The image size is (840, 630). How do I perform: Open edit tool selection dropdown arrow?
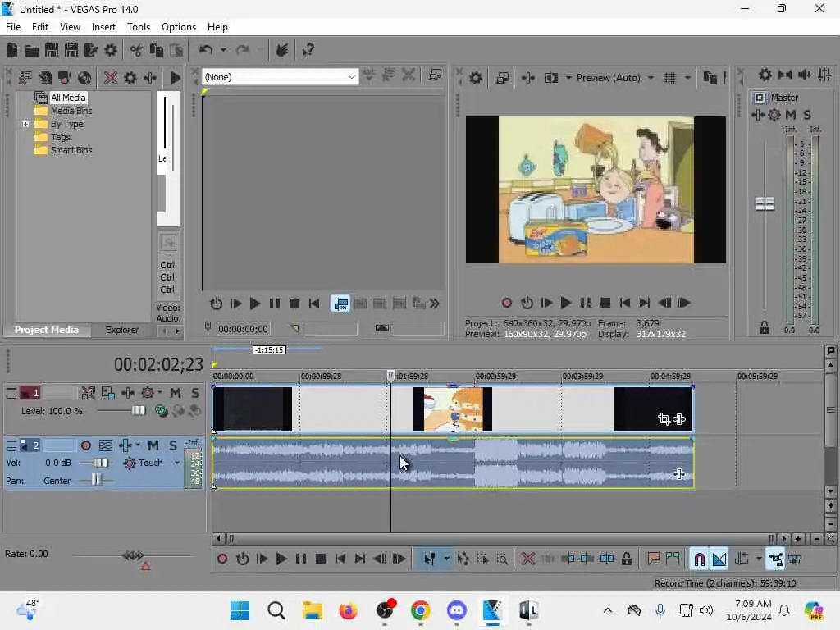point(446,559)
